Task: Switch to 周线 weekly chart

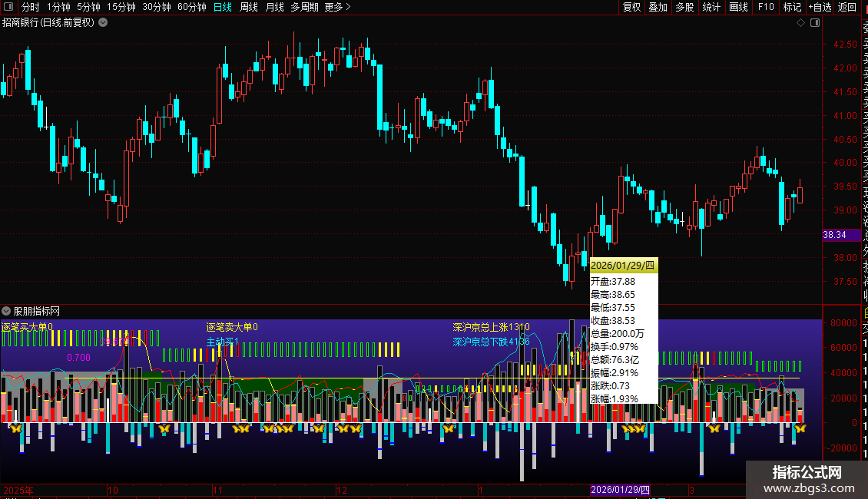Action: tap(249, 7)
